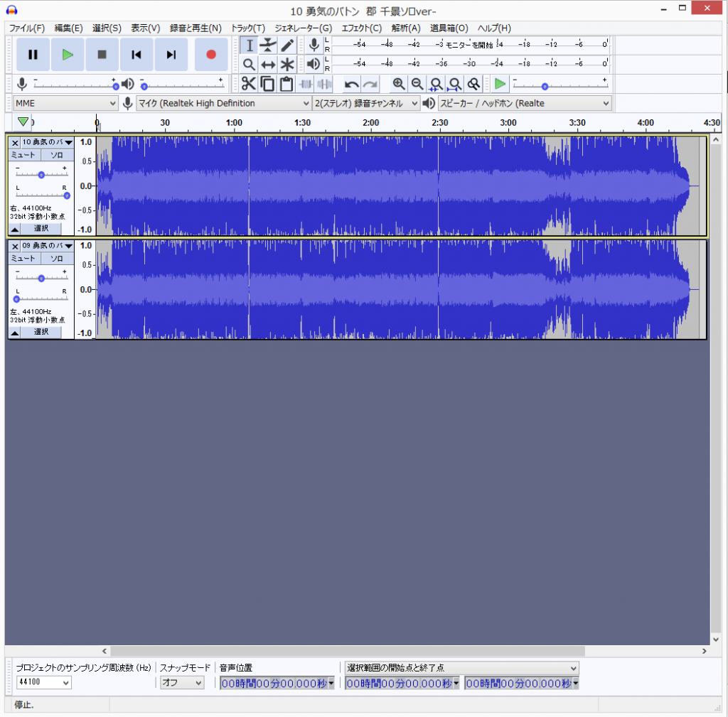
Task: Click the Zoom In magnifier icon
Action: [399, 84]
